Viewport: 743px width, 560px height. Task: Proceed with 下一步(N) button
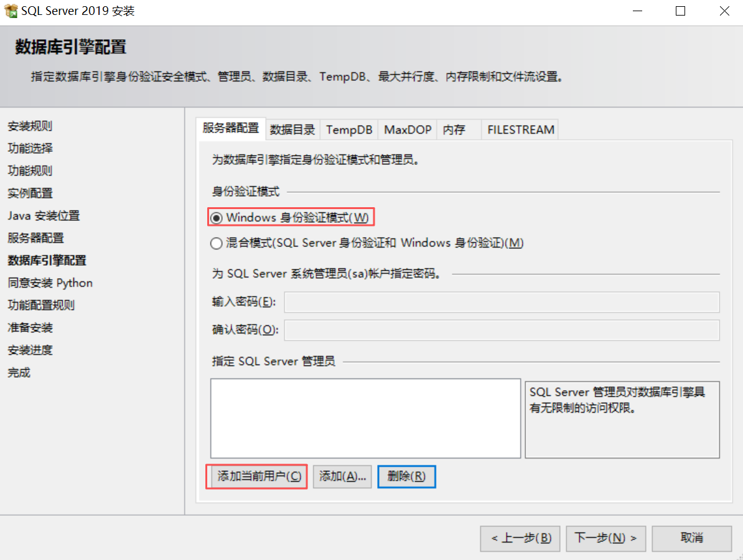(605, 538)
